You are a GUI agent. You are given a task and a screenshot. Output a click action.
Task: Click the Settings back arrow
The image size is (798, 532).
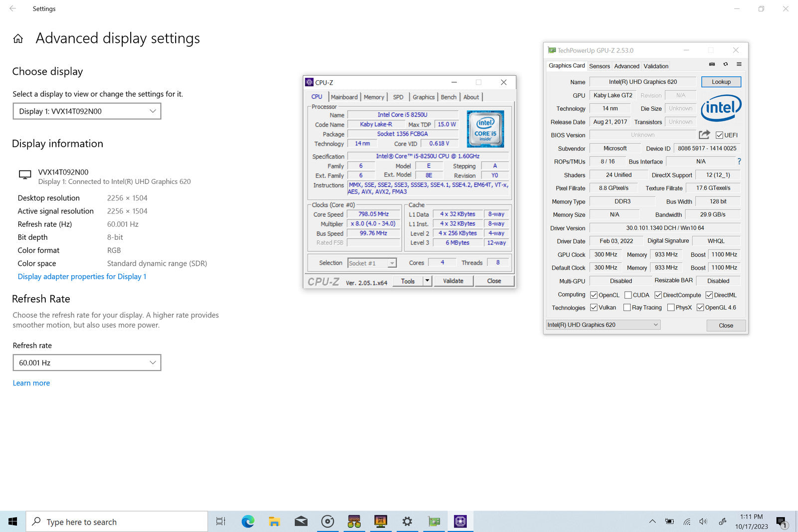tap(13, 8)
